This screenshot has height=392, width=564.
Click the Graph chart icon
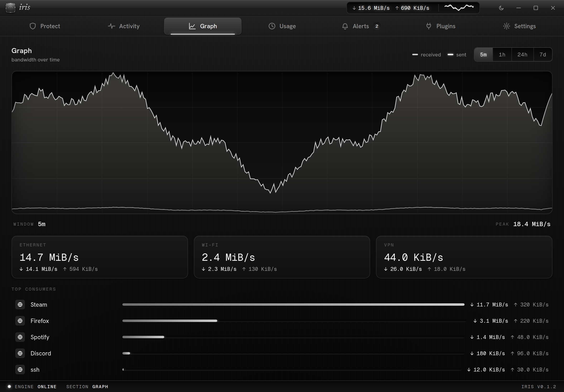point(192,26)
